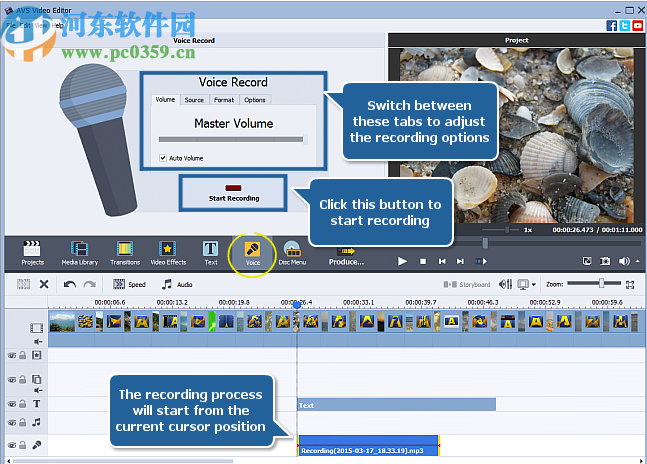Image resolution: width=647 pixels, height=464 pixels.
Task: Toggle visibility of the voice track
Action: click(12, 445)
